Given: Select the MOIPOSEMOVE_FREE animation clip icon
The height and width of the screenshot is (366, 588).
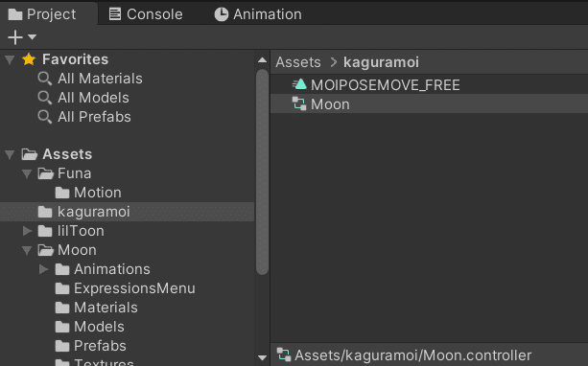Looking at the screenshot, I should pyautogui.click(x=299, y=84).
